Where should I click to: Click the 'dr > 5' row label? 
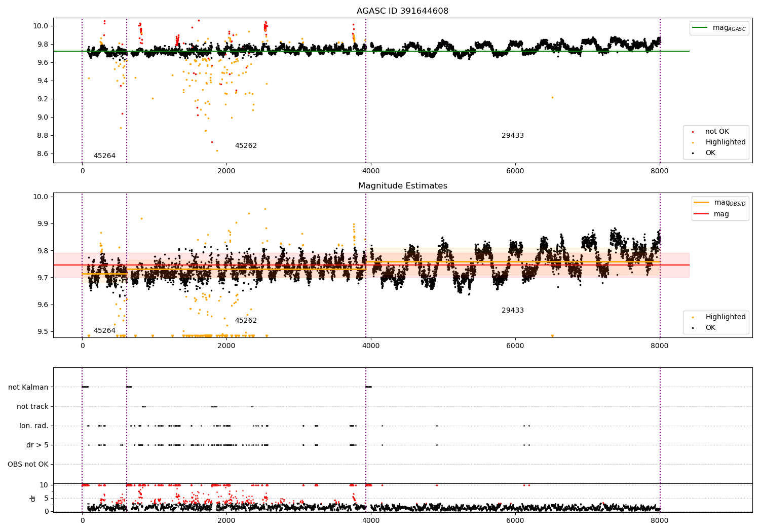click(37, 445)
